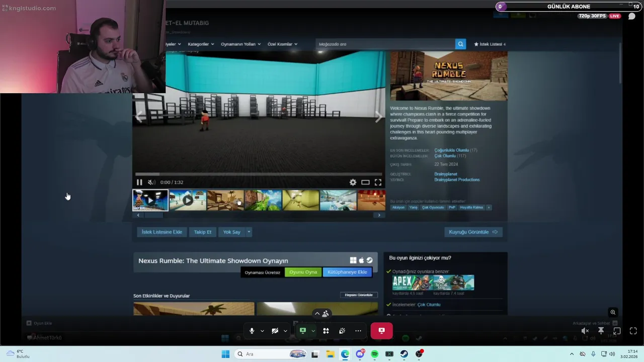Expand the Yok Say dropdown arrow
The height and width of the screenshot is (362, 644).
pyautogui.click(x=249, y=232)
